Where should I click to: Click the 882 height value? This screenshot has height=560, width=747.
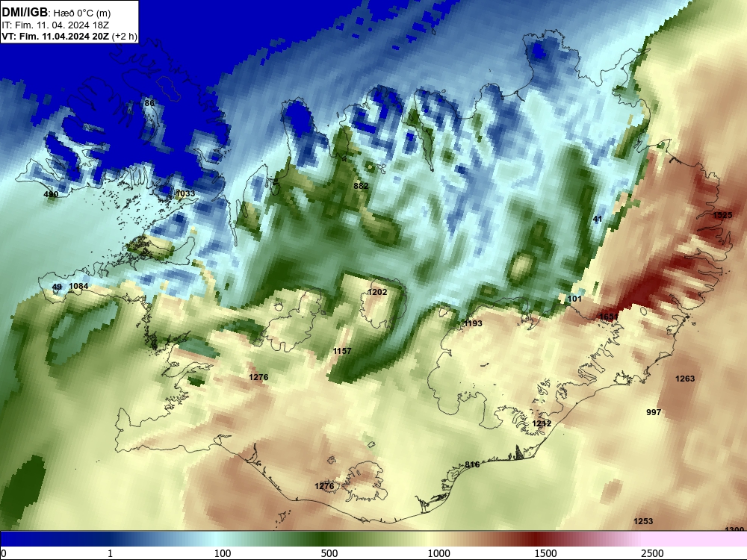pyautogui.click(x=361, y=186)
